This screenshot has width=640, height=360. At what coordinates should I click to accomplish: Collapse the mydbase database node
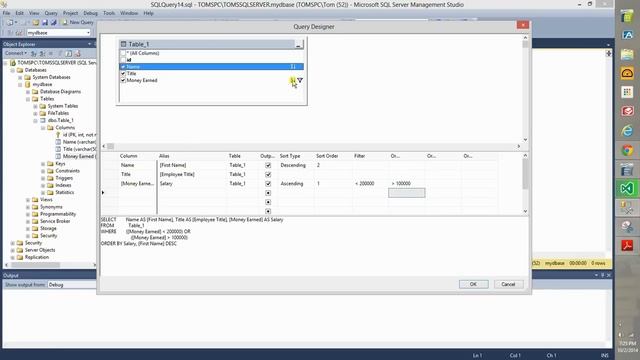20,84
